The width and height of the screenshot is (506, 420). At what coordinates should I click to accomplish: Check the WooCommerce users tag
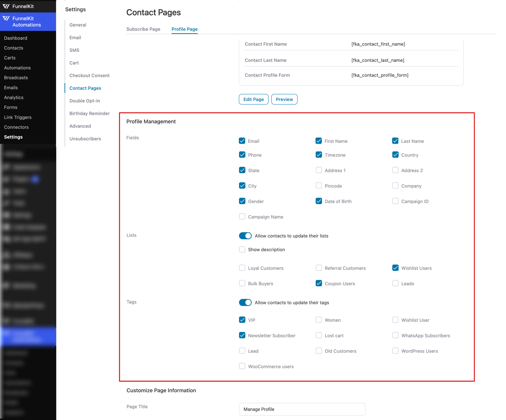click(242, 366)
